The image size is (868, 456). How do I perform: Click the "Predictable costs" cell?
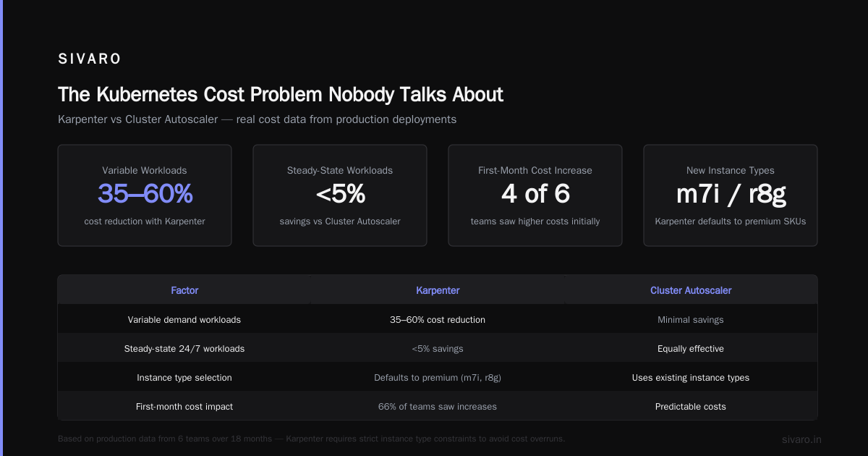[691, 406]
